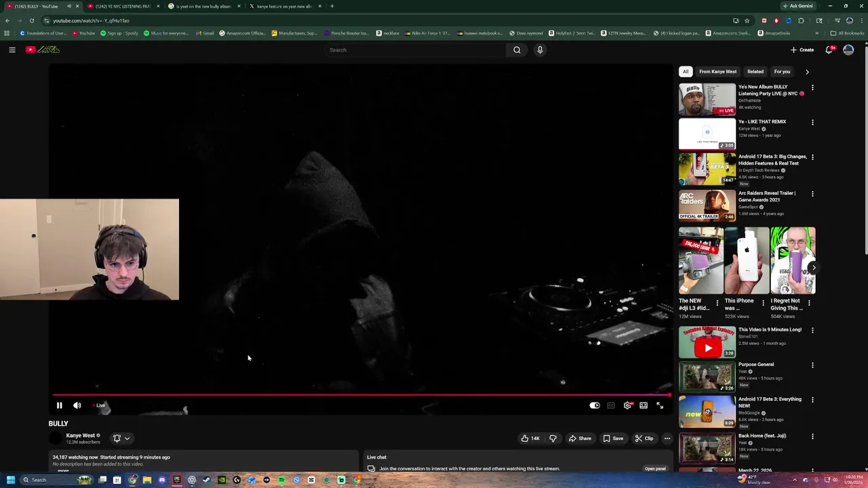Open the Gmail bookmark
Image resolution: width=868 pixels, height=488 pixels.
tap(205, 33)
